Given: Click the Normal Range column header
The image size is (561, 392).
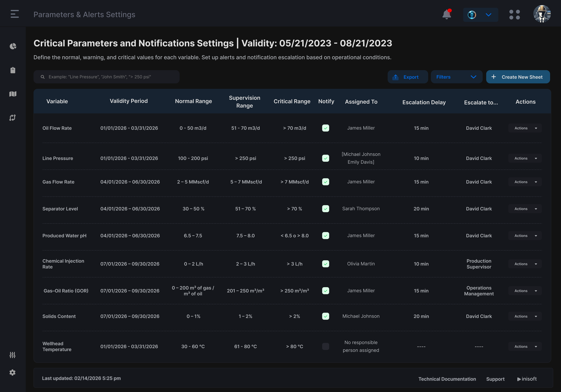Looking at the screenshot, I should (193, 101).
